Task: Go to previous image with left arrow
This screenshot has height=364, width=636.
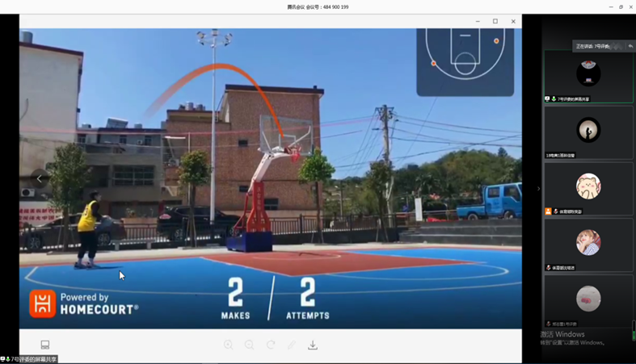Action: click(x=39, y=178)
